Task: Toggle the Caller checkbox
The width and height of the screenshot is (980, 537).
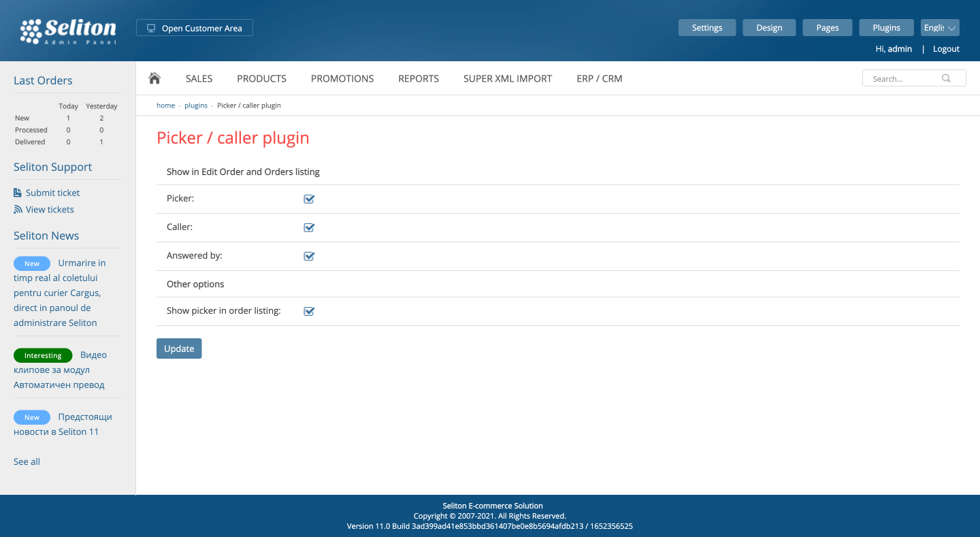Action: point(309,228)
